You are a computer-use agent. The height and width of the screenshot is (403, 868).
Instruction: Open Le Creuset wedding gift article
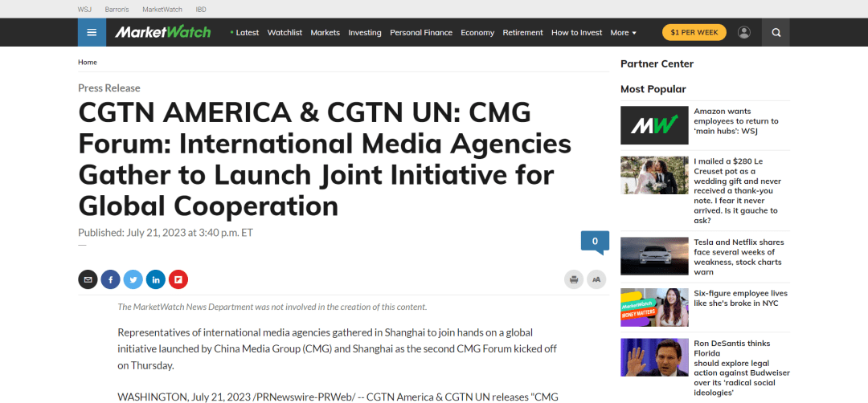pyautogui.click(x=736, y=191)
